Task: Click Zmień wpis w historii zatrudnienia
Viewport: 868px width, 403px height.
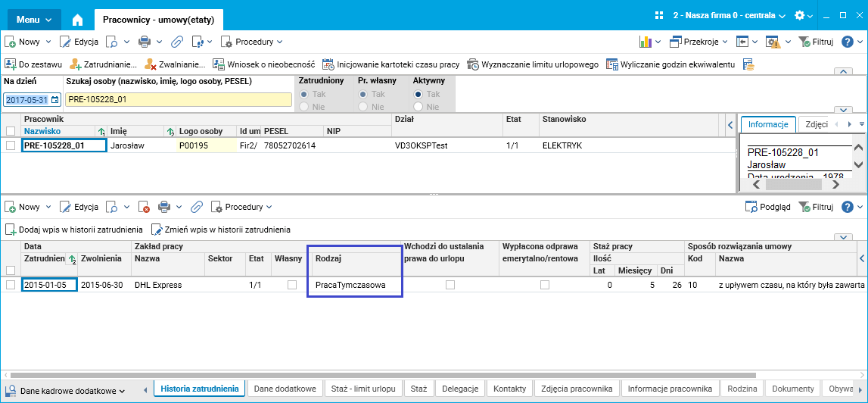Action: (x=221, y=230)
